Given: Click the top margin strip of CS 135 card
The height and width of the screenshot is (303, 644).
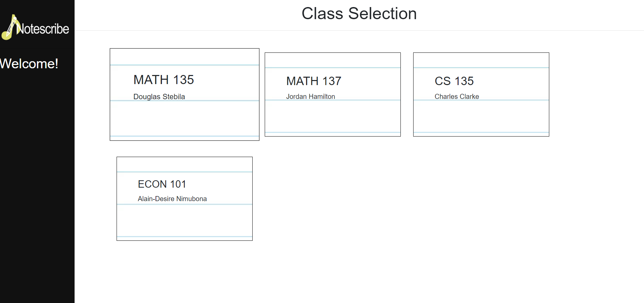Looking at the screenshot, I should [481, 60].
